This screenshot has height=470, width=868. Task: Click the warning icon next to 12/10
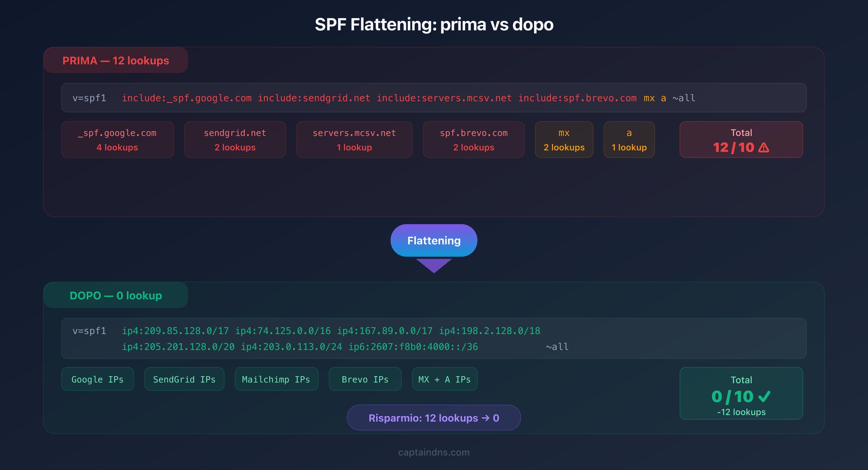(764, 148)
